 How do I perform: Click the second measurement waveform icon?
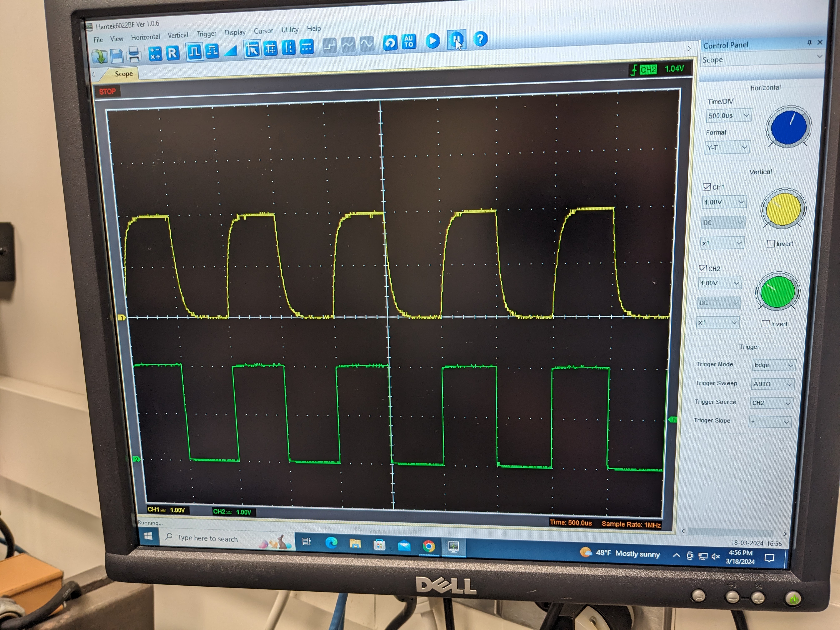pos(212,50)
